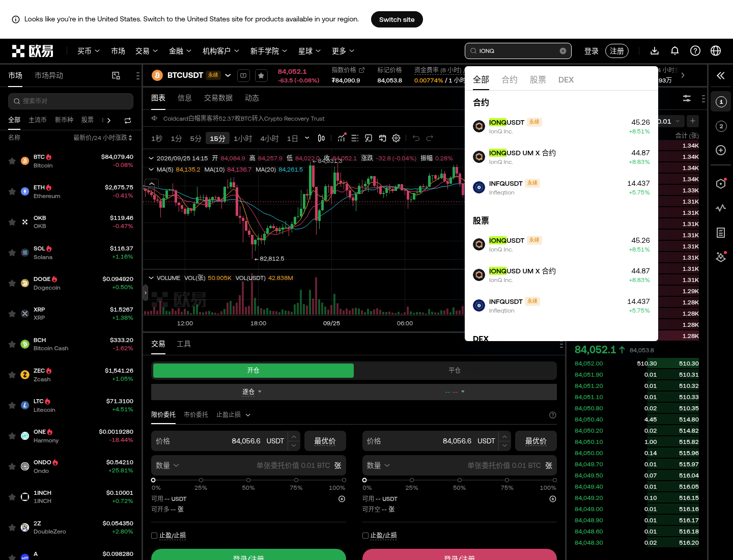The height and width of the screenshot is (560, 733).
Task: Collapse the right sidebar with double-chevron icon
Action: (721, 76)
